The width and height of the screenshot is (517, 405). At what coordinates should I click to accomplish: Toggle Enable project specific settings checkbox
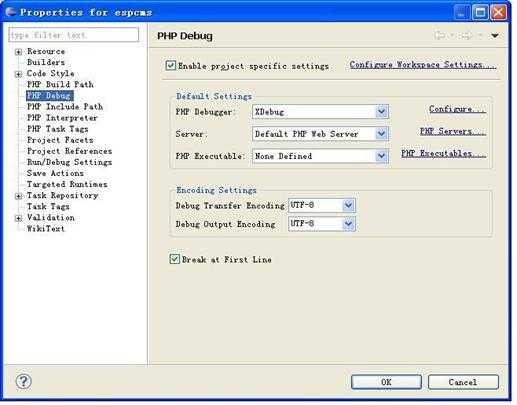pyautogui.click(x=170, y=65)
